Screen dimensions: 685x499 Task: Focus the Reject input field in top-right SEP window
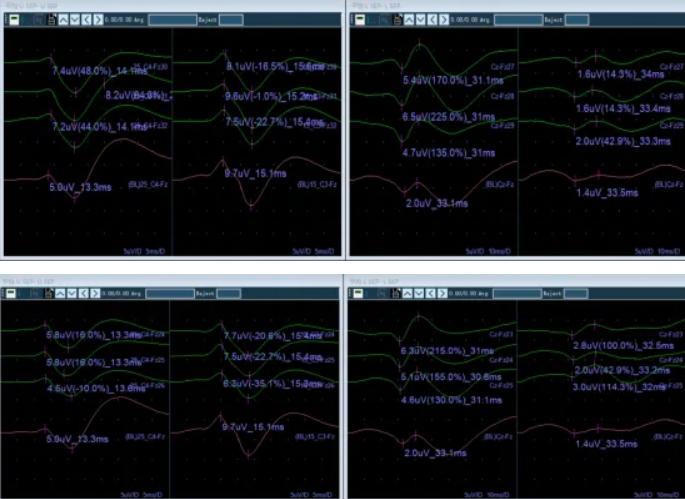point(577,20)
